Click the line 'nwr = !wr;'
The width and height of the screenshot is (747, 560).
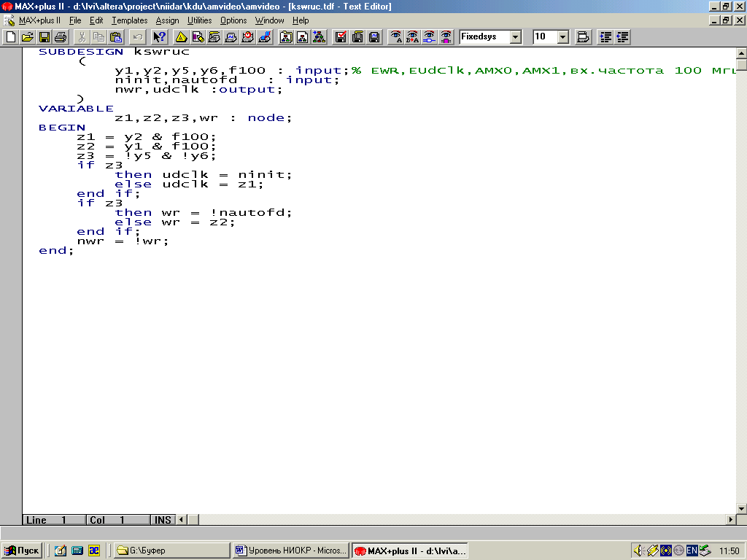point(123,241)
